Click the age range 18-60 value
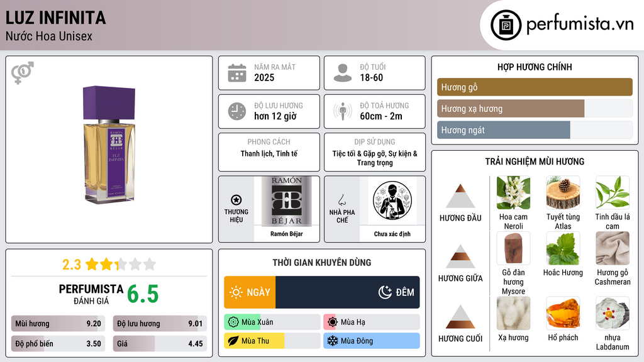This screenshot has width=644, height=362. click(x=371, y=77)
